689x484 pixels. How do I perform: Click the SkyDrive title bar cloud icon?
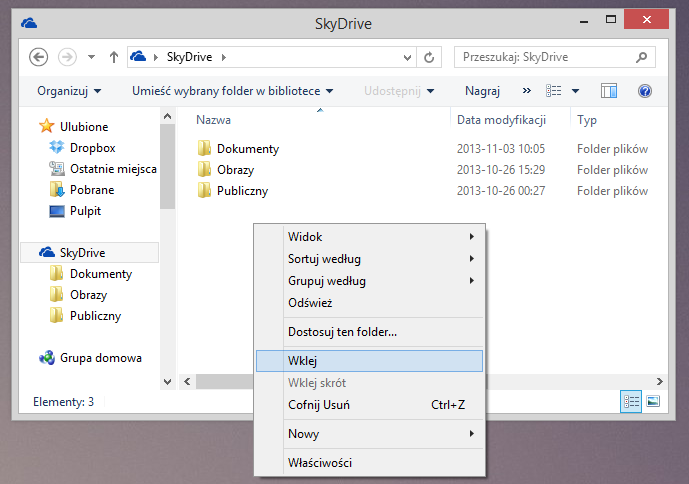click(29, 23)
